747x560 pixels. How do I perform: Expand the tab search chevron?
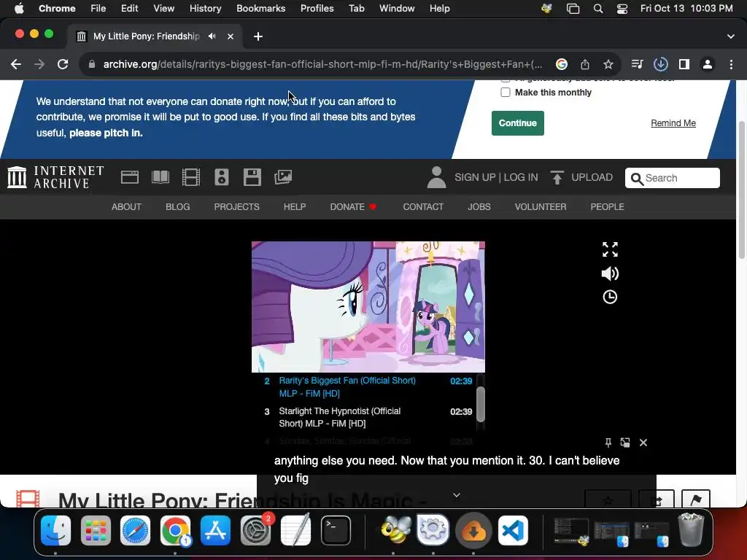(731, 36)
